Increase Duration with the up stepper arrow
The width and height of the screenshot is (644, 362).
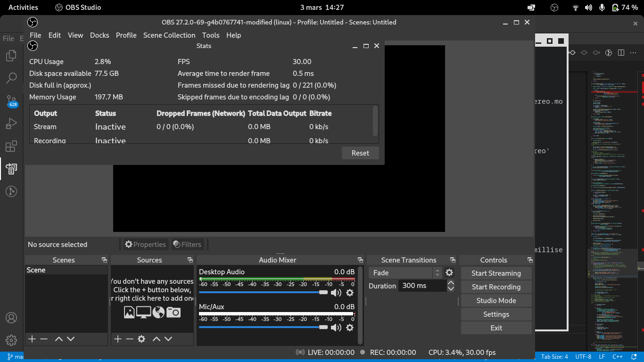(x=451, y=283)
